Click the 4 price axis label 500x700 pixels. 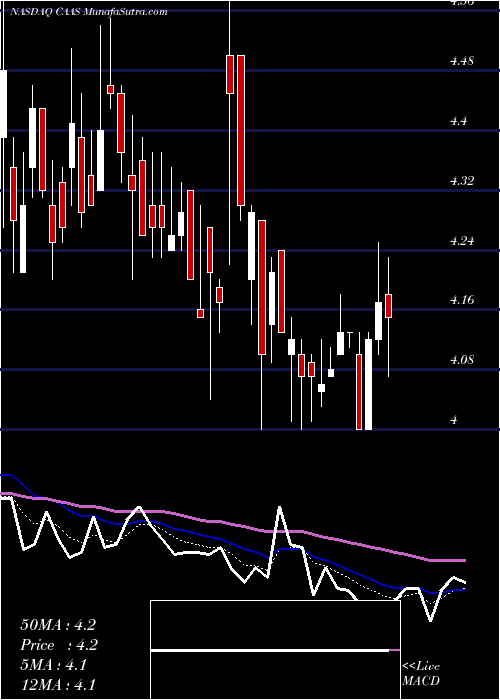pos(454,420)
